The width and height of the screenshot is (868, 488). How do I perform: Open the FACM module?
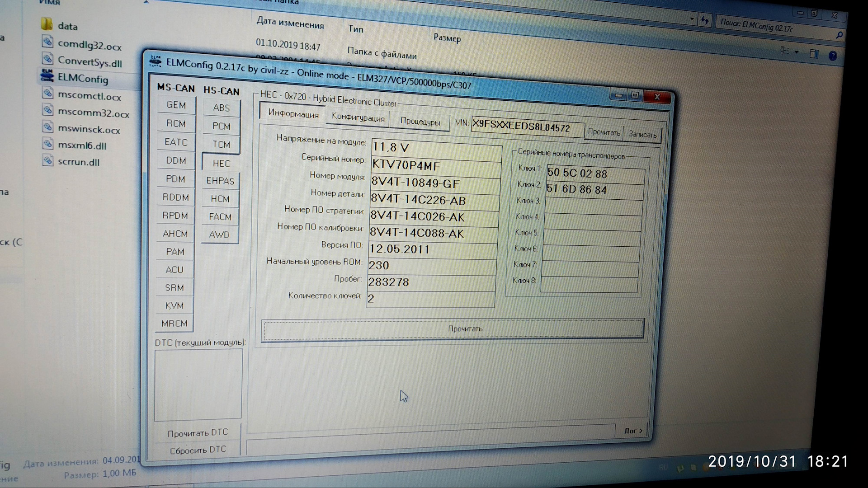coord(220,217)
